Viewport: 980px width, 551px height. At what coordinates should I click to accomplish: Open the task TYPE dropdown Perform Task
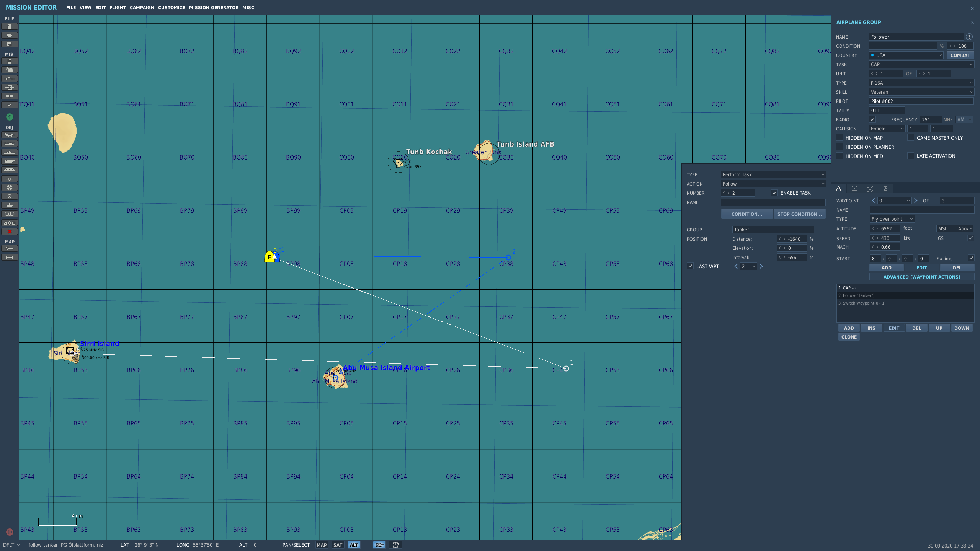click(x=773, y=174)
